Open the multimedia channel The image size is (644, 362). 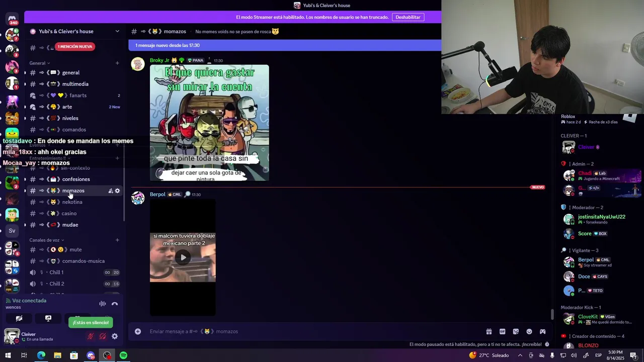[74, 84]
